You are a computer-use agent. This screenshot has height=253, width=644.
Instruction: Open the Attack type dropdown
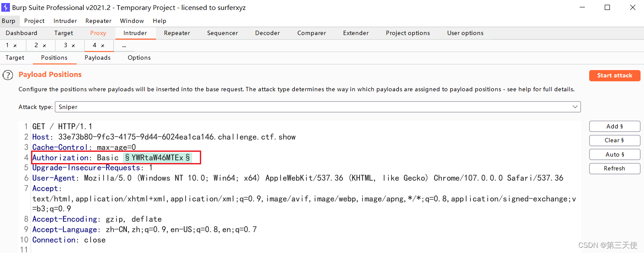318,107
